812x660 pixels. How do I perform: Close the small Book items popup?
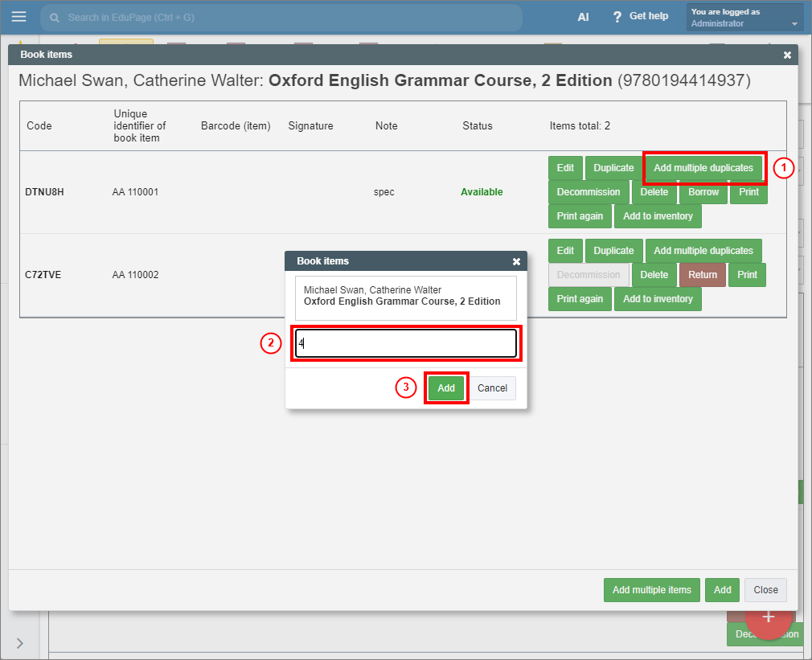pyautogui.click(x=516, y=261)
